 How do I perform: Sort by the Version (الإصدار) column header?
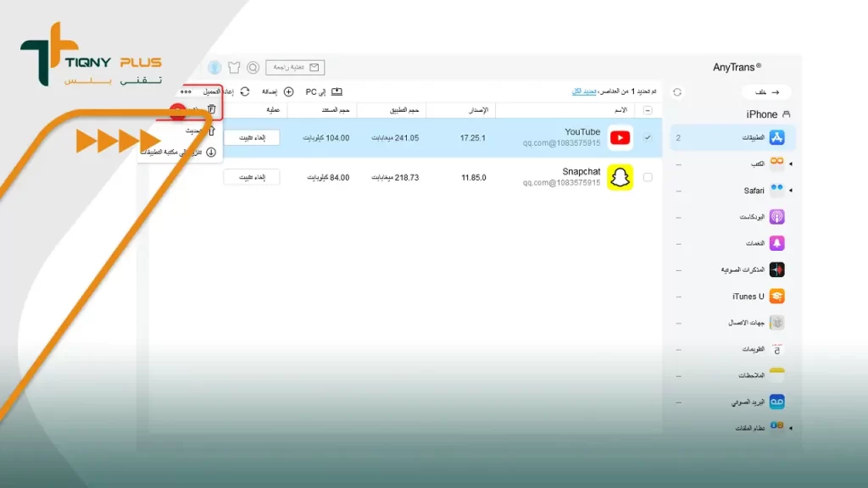click(478, 110)
